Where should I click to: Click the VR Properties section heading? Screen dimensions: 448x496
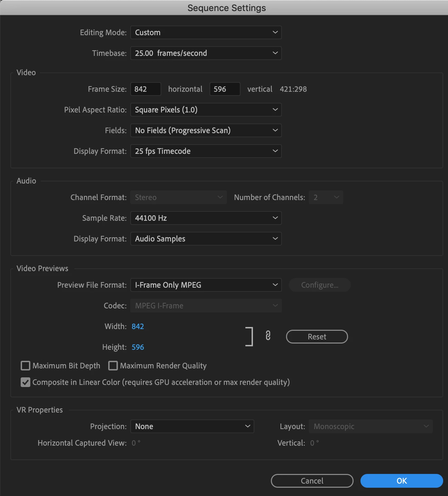40,410
